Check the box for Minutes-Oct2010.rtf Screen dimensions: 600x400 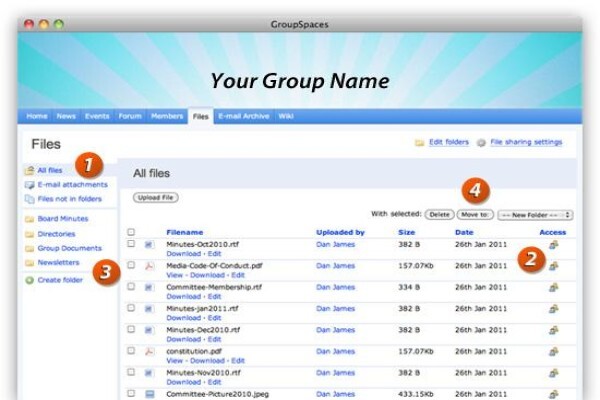coord(131,243)
